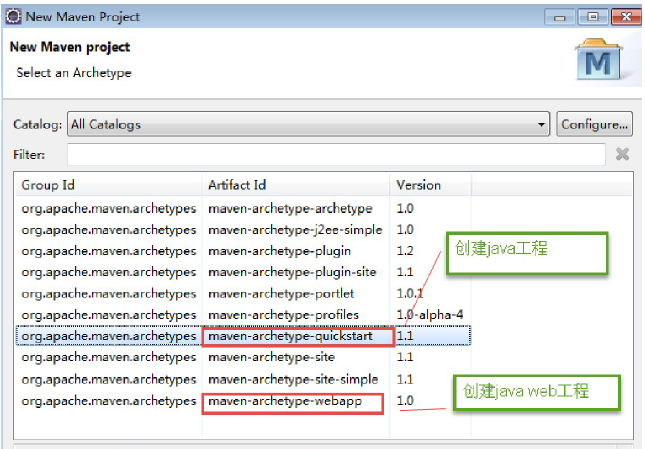Click the Eclipse icon in title bar
The image size is (645, 449).
click(13, 16)
